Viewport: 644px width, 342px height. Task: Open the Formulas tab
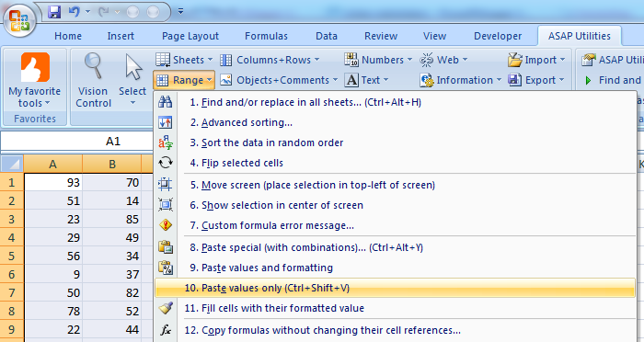(266, 36)
